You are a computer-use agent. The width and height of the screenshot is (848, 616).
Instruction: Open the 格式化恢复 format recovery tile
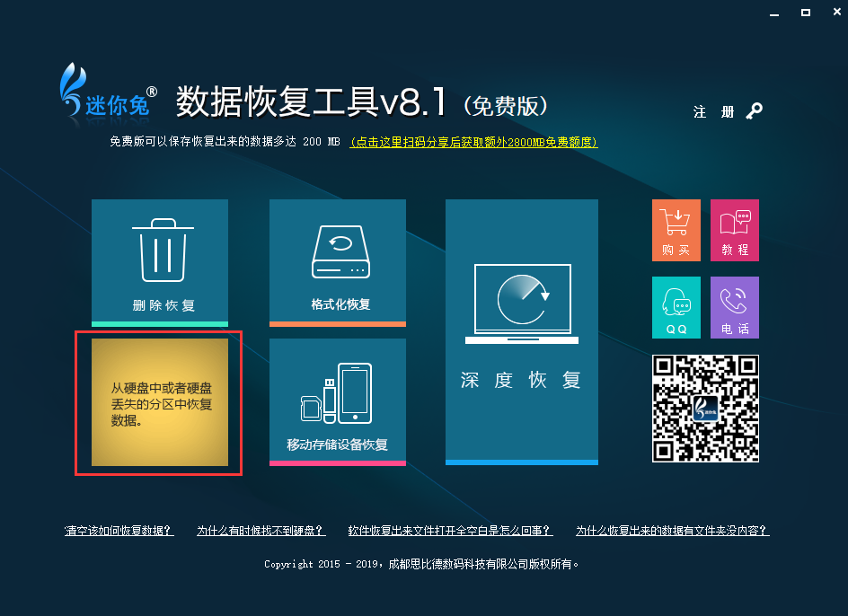coord(338,263)
